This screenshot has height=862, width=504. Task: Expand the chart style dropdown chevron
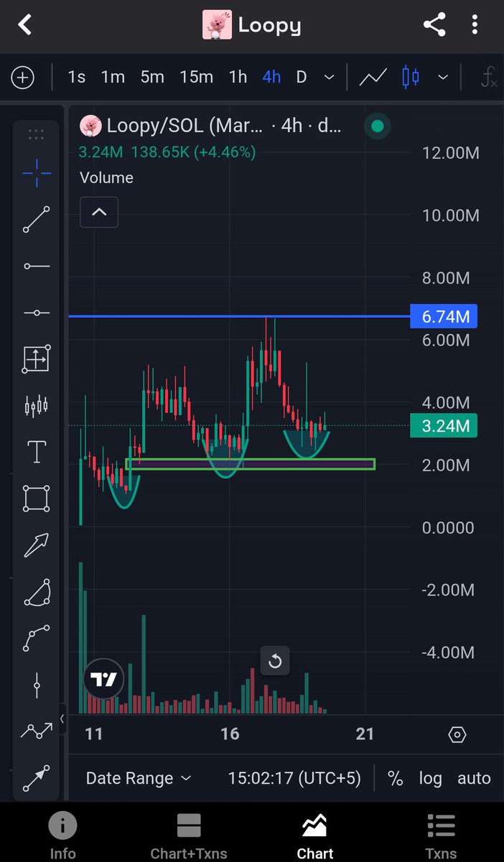(x=443, y=77)
